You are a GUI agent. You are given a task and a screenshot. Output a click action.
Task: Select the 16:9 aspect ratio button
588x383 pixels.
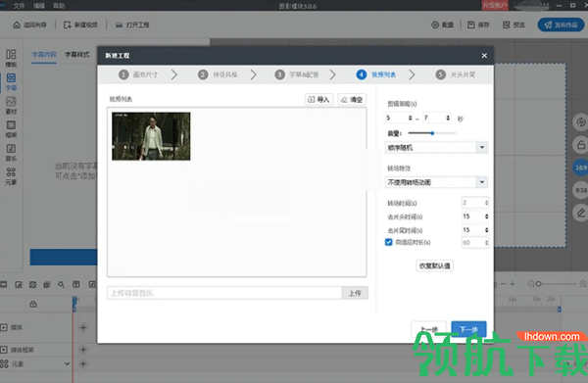coord(581,168)
